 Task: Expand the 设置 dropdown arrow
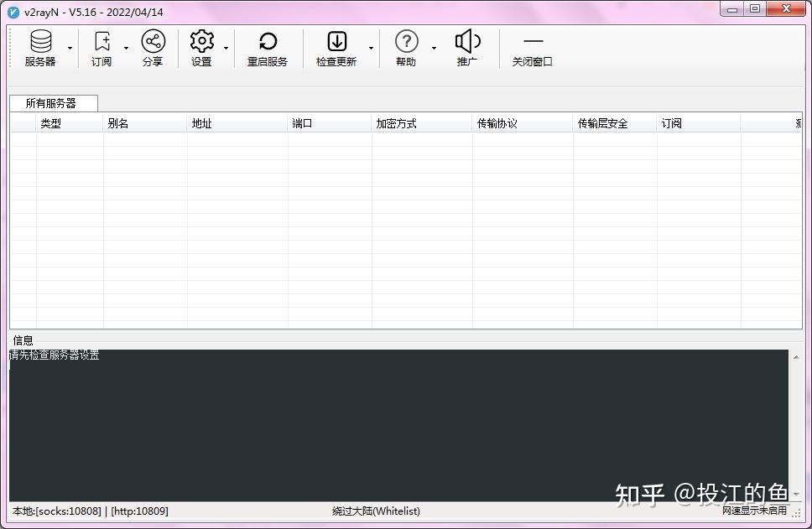click(226, 49)
